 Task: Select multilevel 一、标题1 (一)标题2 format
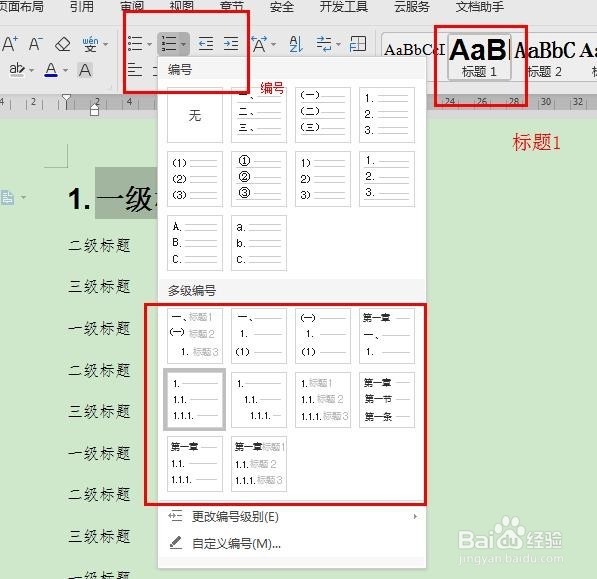coord(195,335)
